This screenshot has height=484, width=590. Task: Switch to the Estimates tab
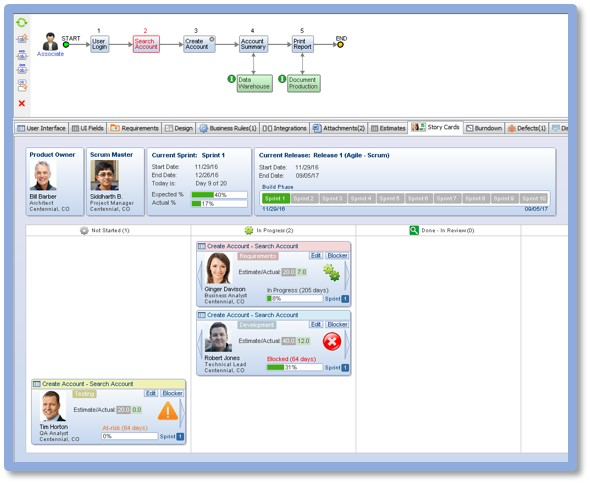[x=388, y=128]
